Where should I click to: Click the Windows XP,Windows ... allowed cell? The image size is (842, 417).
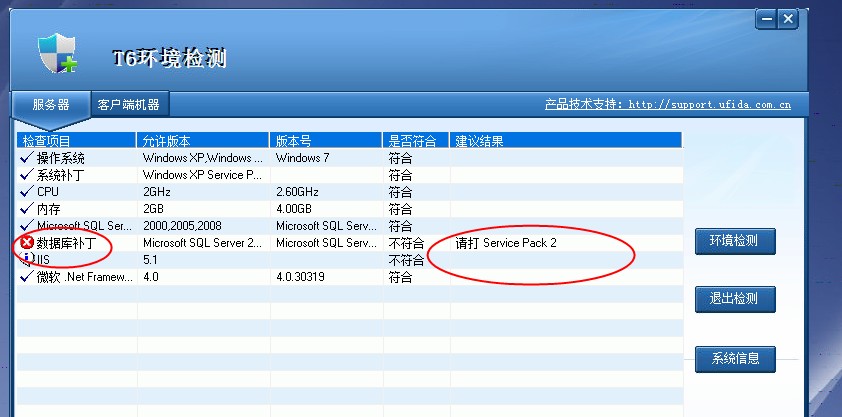pyautogui.click(x=202, y=158)
